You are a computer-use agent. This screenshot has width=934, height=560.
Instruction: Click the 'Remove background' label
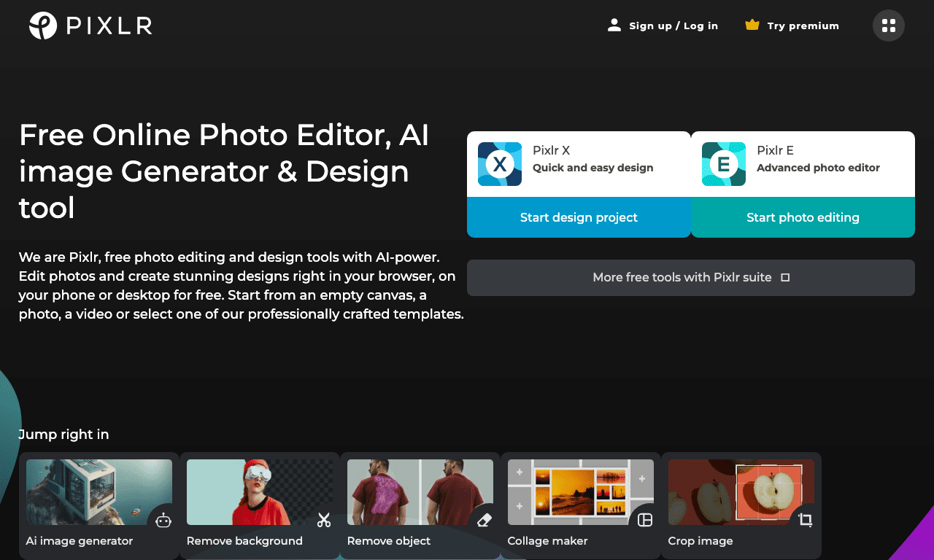pyautogui.click(x=244, y=541)
